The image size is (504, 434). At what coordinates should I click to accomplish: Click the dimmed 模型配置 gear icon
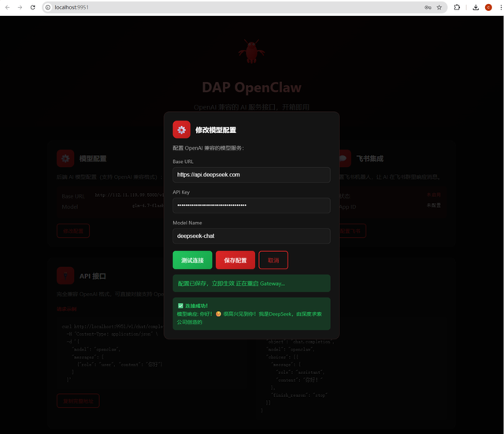(x=65, y=158)
